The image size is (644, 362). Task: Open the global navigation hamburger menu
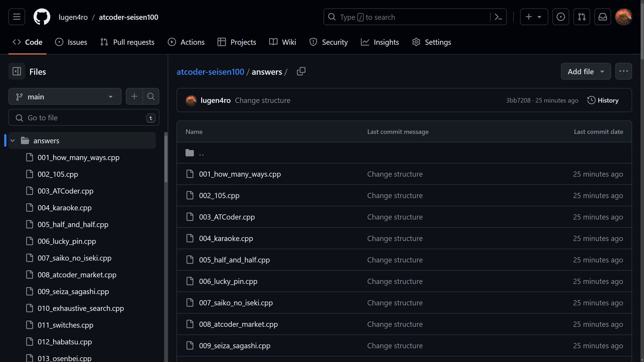17,17
